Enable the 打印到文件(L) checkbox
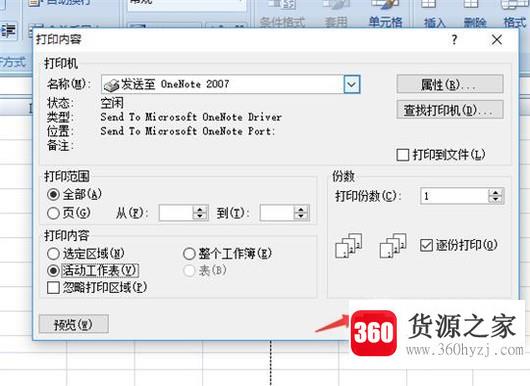Image resolution: width=530 pixels, height=386 pixels. (x=403, y=155)
